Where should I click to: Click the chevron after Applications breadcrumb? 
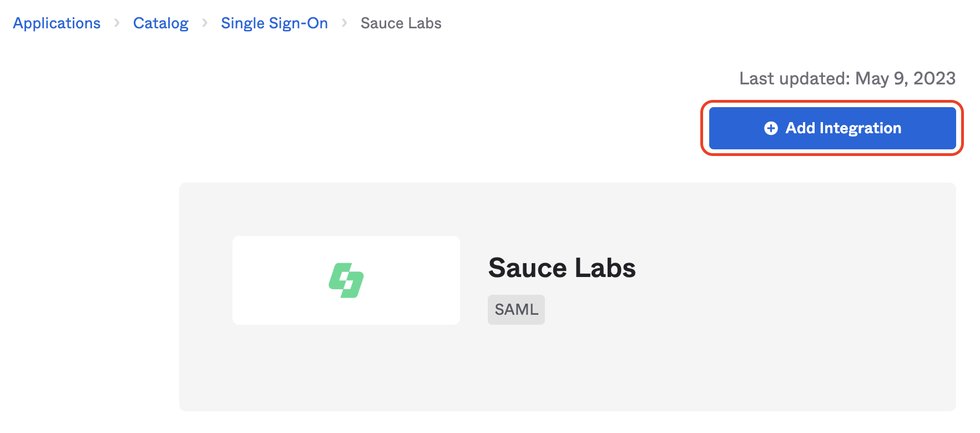117,23
